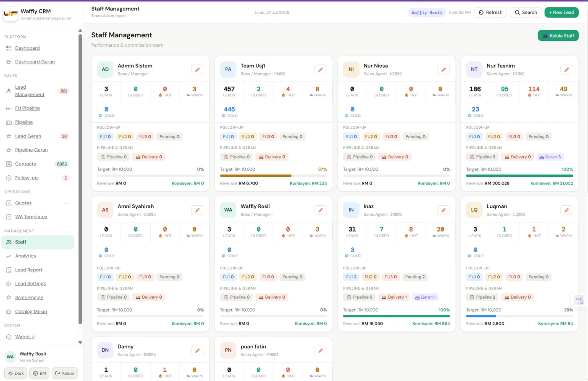Edit Nur Niesa card pencil icon
The height and width of the screenshot is (381, 588).
click(444, 70)
